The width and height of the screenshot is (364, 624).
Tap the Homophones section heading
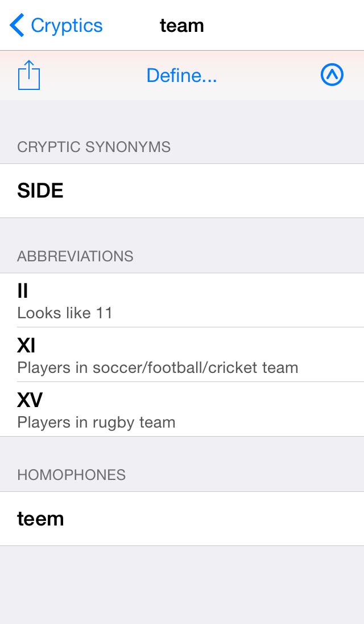coord(71,474)
